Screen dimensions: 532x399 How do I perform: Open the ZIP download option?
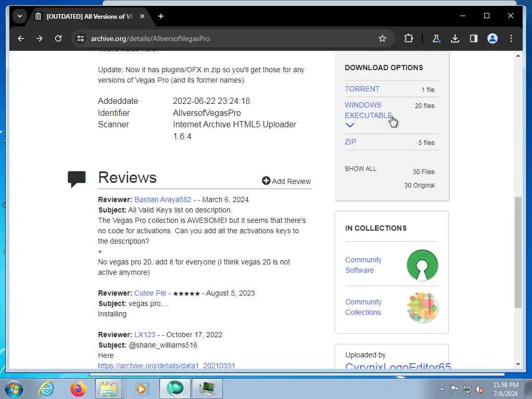coord(350,142)
